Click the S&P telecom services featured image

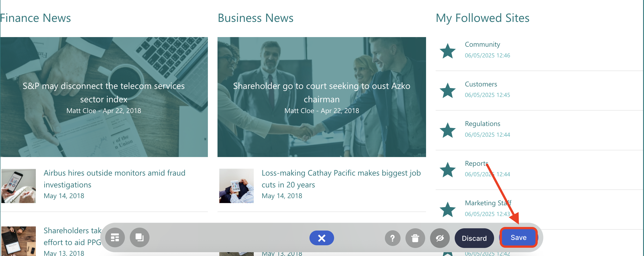pyautogui.click(x=104, y=97)
